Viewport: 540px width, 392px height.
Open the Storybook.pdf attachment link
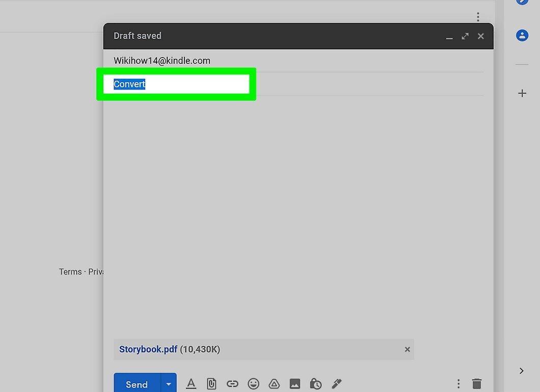(x=148, y=349)
